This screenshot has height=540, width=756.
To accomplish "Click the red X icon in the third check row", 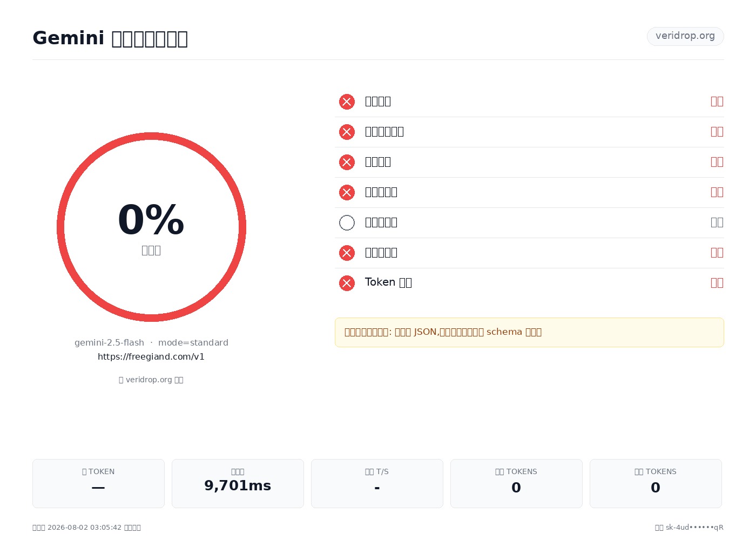I will (x=347, y=162).
